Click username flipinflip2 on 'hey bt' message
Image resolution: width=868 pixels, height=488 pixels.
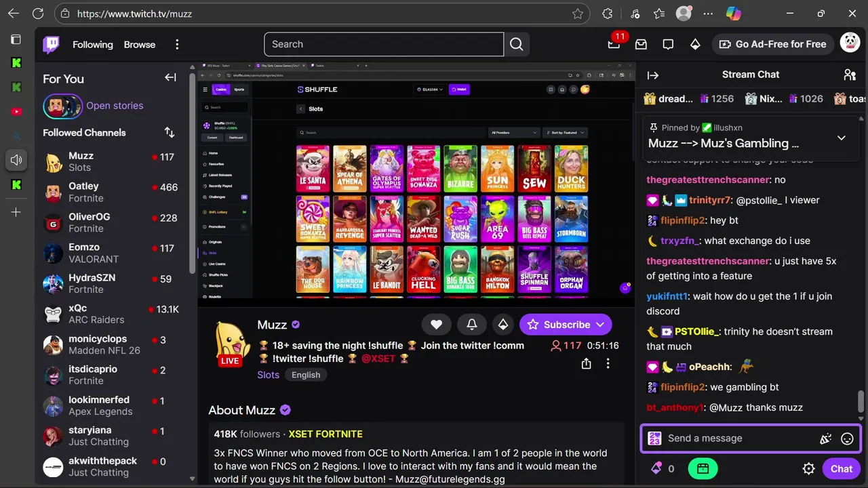pos(683,220)
